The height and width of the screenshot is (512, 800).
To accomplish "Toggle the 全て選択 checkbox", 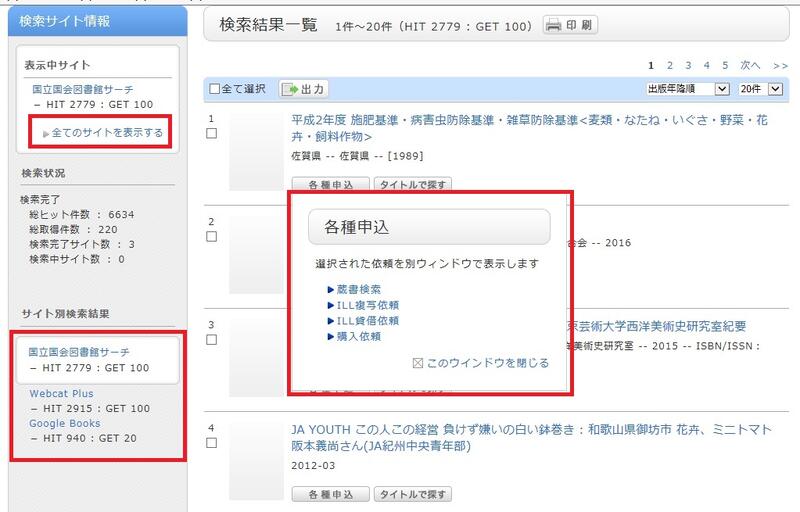I will pos(214,89).
